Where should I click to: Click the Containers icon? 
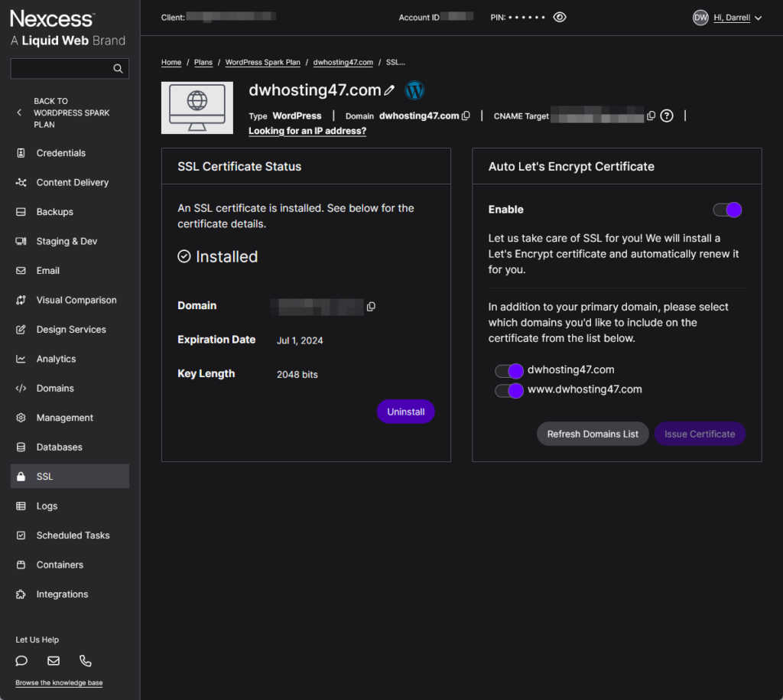pyautogui.click(x=21, y=565)
